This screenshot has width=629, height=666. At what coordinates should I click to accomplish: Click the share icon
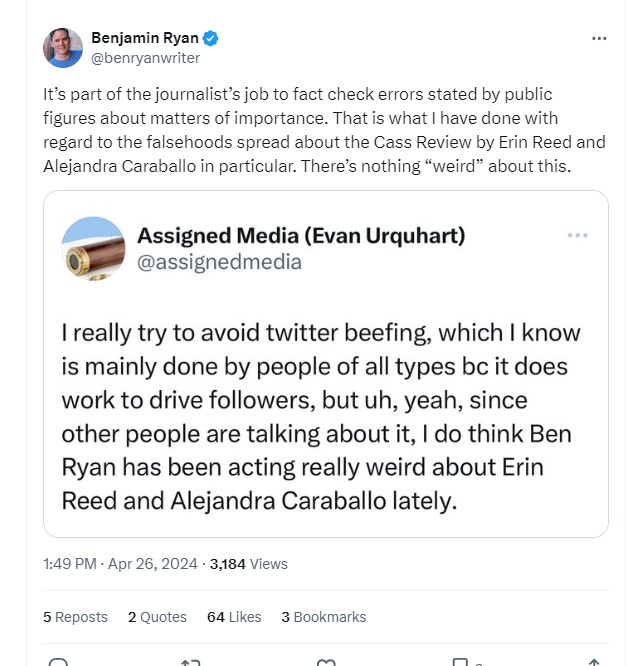coord(593,662)
